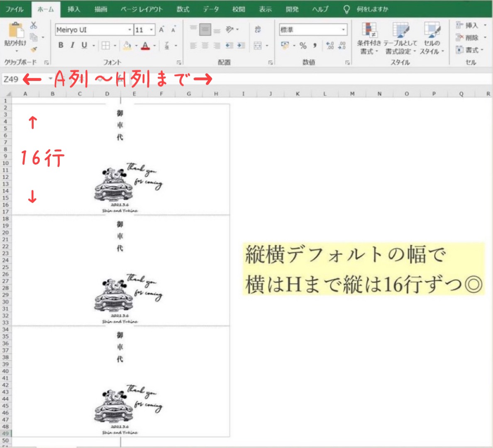Open the Borders icon in font group
Viewport: 493px width, 448px height.
[106, 46]
